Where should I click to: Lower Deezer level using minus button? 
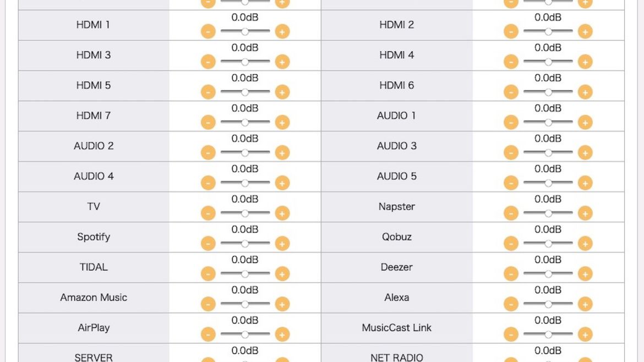(x=511, y=274)
